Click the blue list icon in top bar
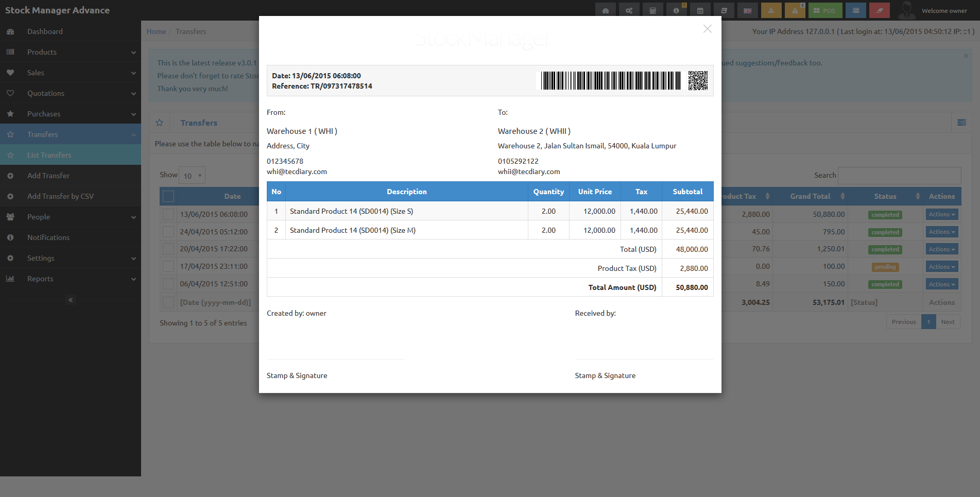Image resolution: width=980 pixels, height=497 pixels. pos(855,10)
